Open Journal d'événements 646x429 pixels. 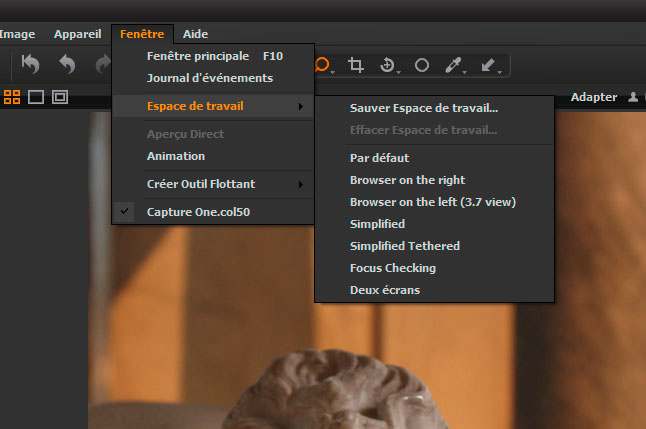coord(213,78)
